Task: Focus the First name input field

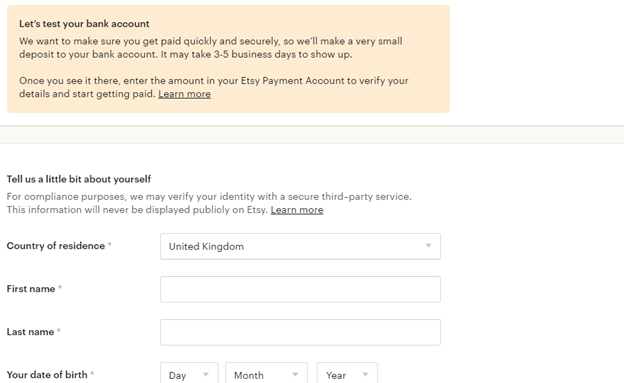Action: [300, 289]
